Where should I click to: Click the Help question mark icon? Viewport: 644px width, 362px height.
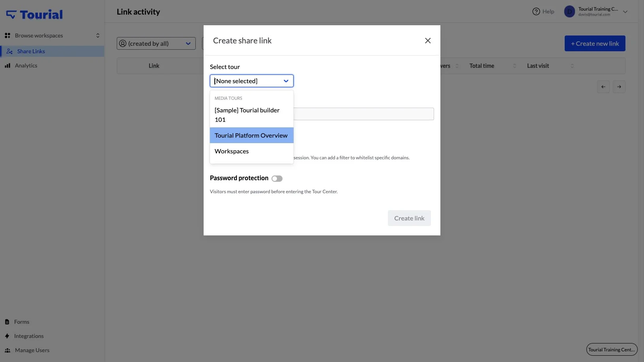[x=536, y=11]
